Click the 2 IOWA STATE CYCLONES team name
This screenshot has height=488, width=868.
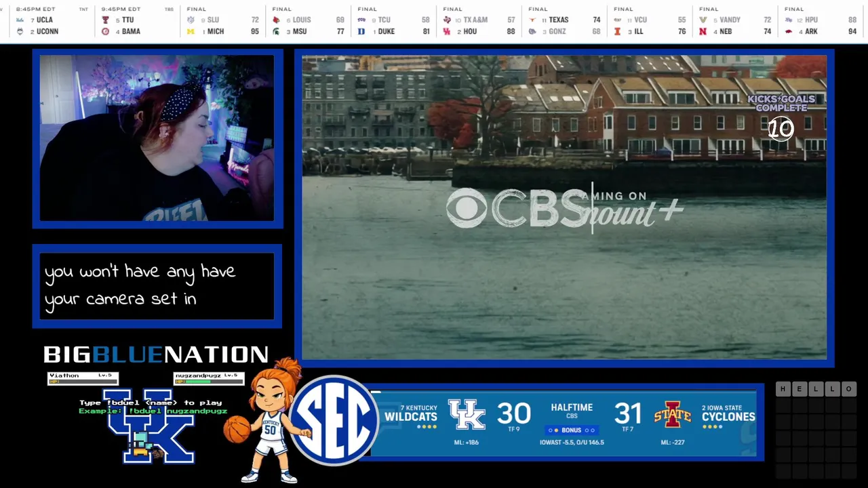pos(728,413)
